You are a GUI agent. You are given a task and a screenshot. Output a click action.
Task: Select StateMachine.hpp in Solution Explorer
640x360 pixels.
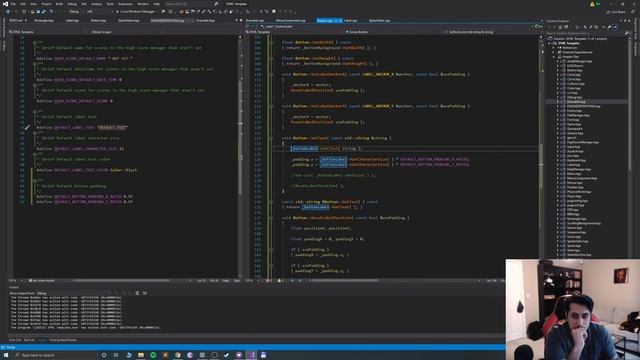pos(579,255)
